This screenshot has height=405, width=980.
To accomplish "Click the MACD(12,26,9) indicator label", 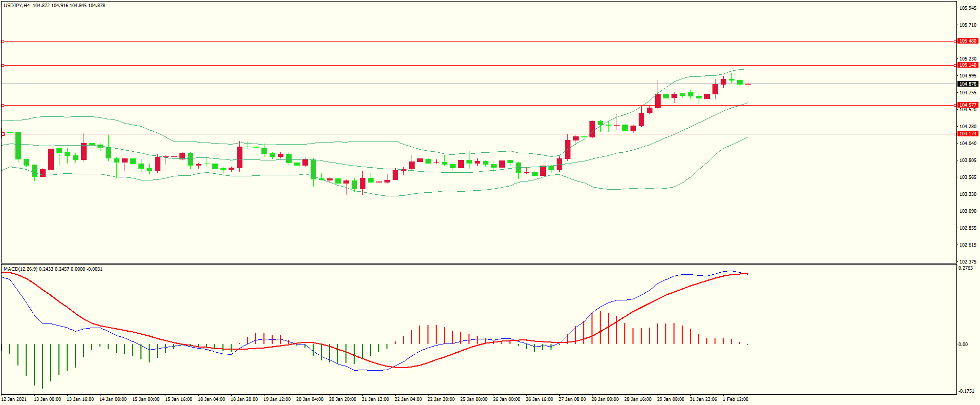I will [20, 269].
